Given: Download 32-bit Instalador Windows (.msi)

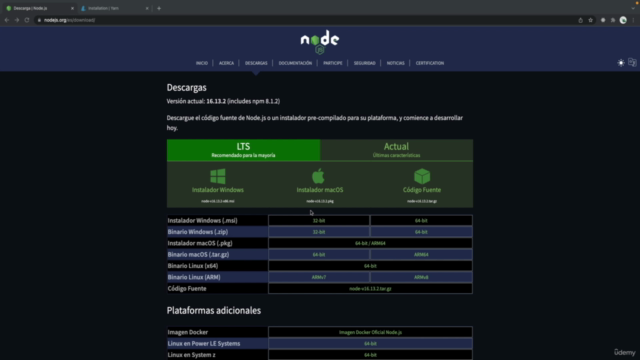Looking at the screenshot, I should [x=319, y=220].
